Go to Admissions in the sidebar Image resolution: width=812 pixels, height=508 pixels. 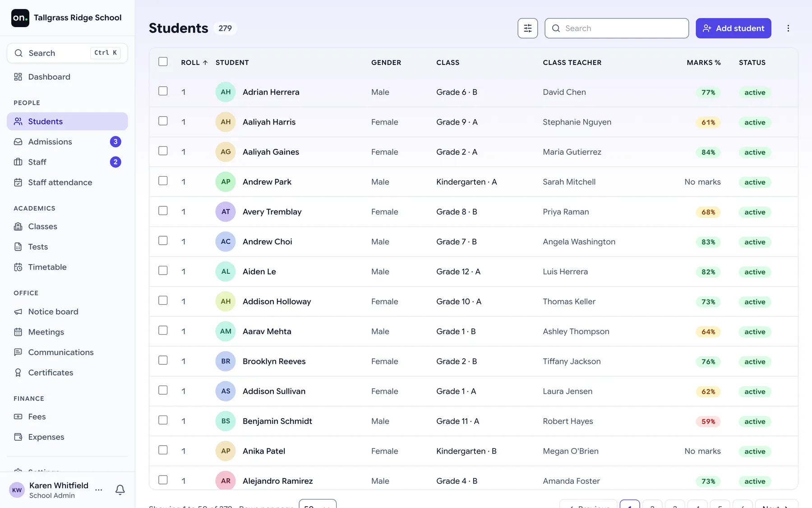click(x=67, y=142)
